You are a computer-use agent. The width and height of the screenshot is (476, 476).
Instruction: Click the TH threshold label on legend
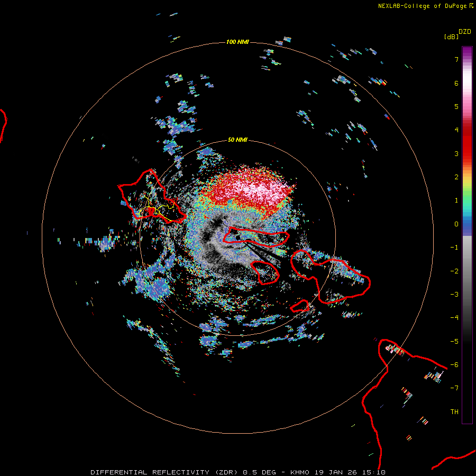[x=454, y=412]
